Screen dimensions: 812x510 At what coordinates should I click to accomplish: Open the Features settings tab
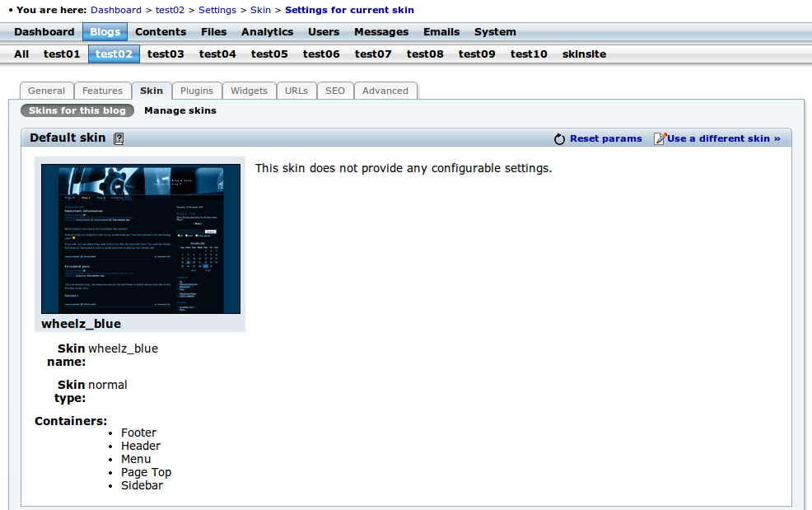(x=103, y=91)
